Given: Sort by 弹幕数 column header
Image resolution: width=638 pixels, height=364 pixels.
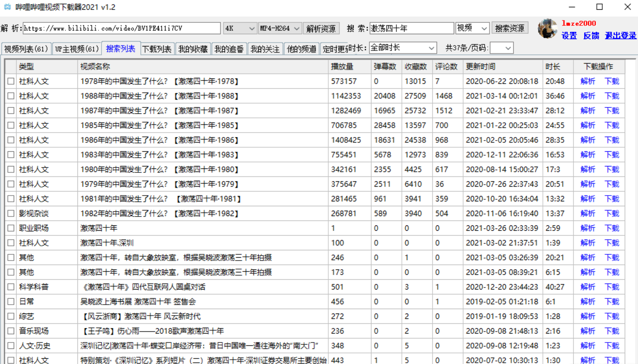Looking at the screenshot, I should tap(386, 67).
